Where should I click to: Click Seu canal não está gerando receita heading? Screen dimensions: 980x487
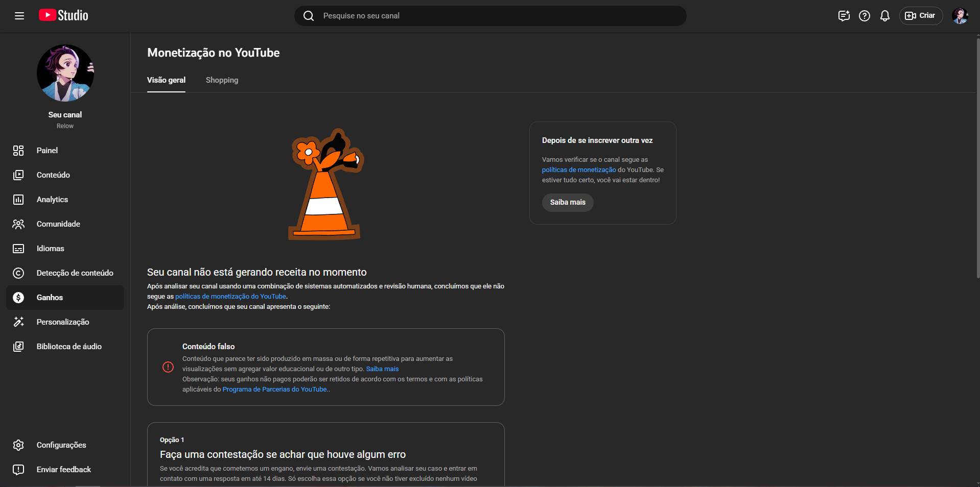click(257, 272)
